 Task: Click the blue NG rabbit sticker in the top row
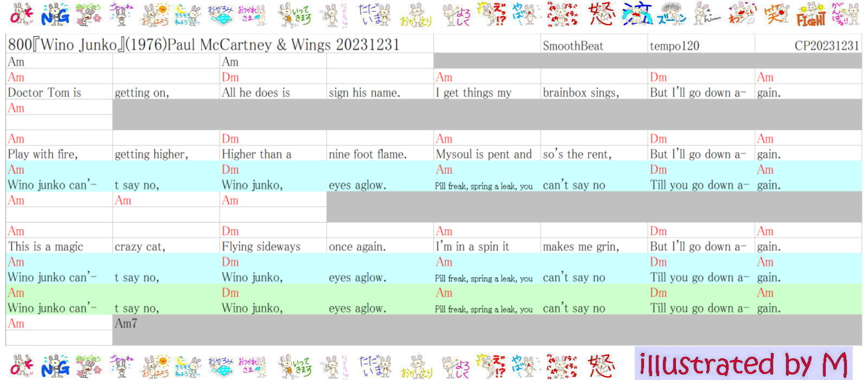[x=55, y=15]
